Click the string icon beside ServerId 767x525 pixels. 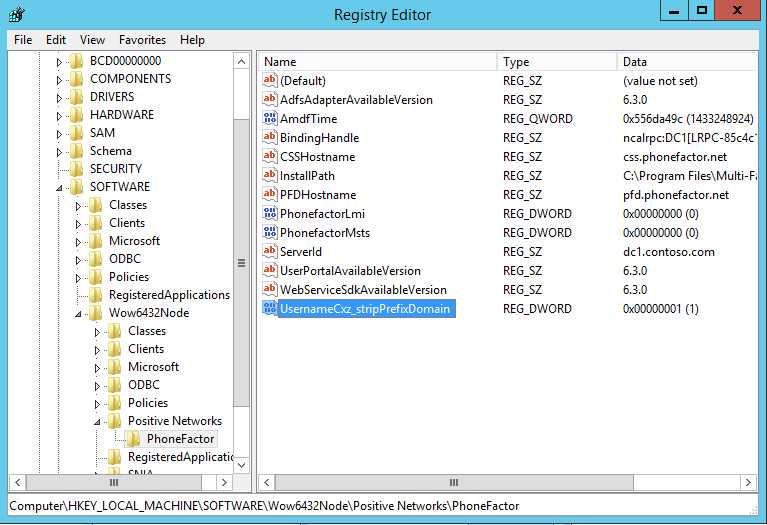click(x=270, y=251)
